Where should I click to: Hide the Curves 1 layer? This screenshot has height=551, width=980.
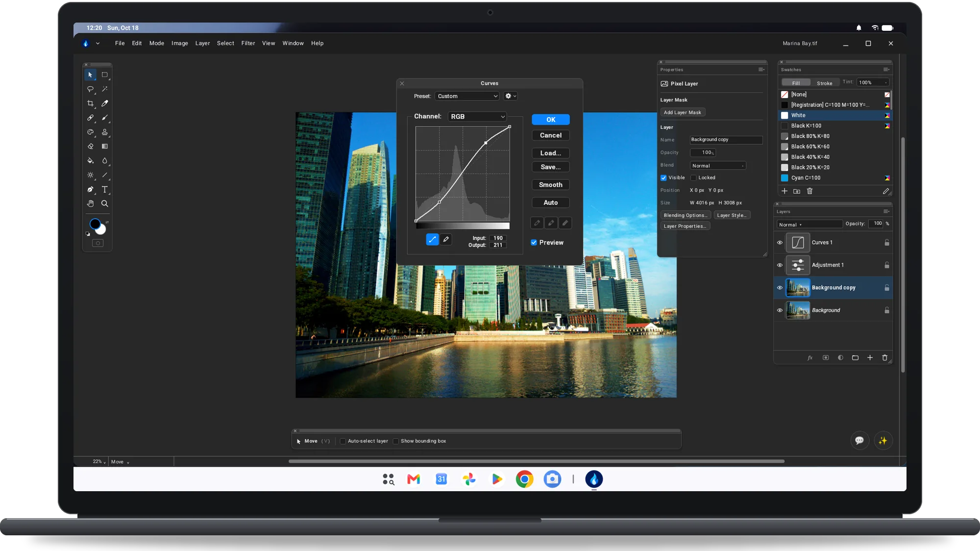780,243
